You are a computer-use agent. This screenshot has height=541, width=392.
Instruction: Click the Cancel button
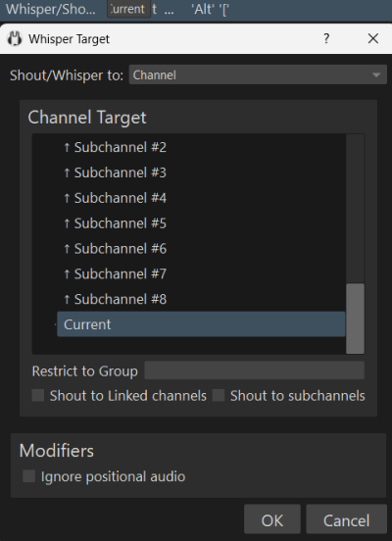point(346,519)
